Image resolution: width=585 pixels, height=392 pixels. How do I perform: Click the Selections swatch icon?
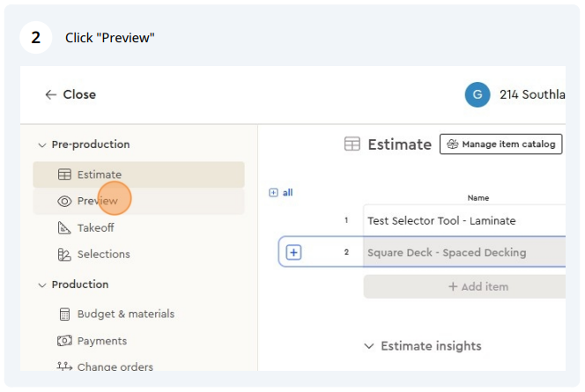(x=64, y=255)
